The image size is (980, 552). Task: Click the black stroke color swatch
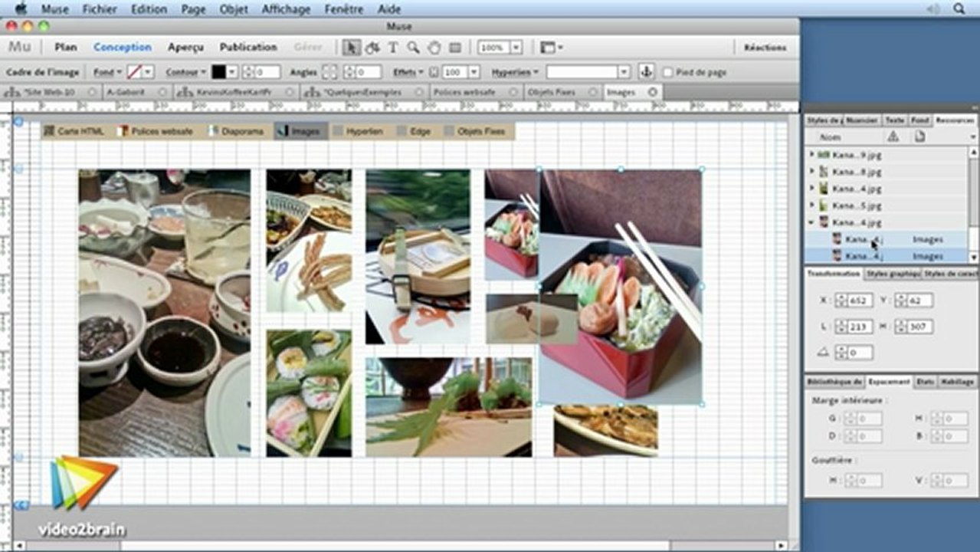(218, 72)
